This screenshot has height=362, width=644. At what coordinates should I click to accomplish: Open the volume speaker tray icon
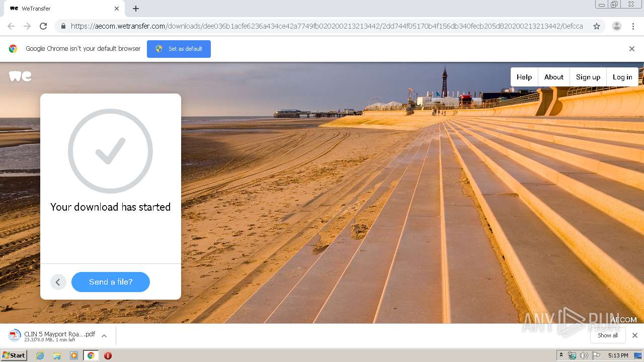coord(584,355)
